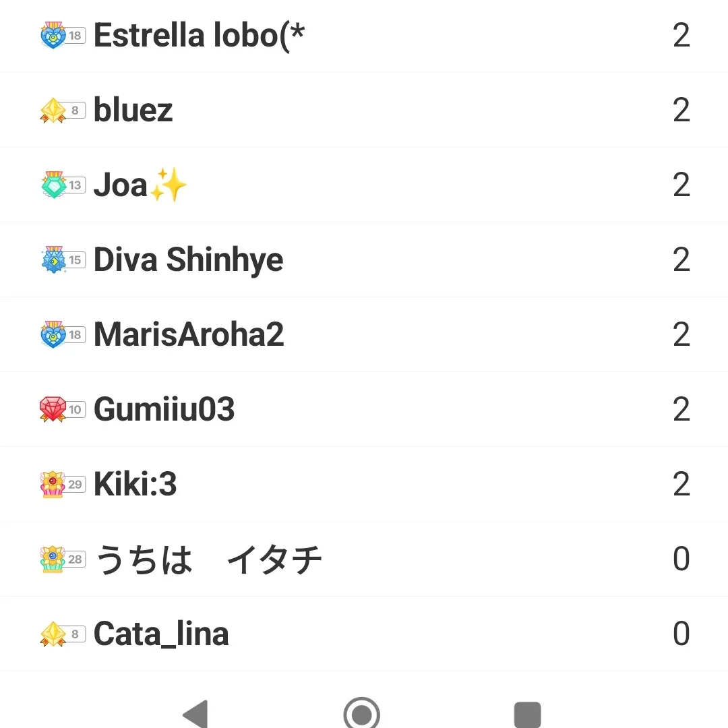Open the bluez user name
Image resolution: width=728 pixels, height=728 pixels.
(x=133, y=111)
